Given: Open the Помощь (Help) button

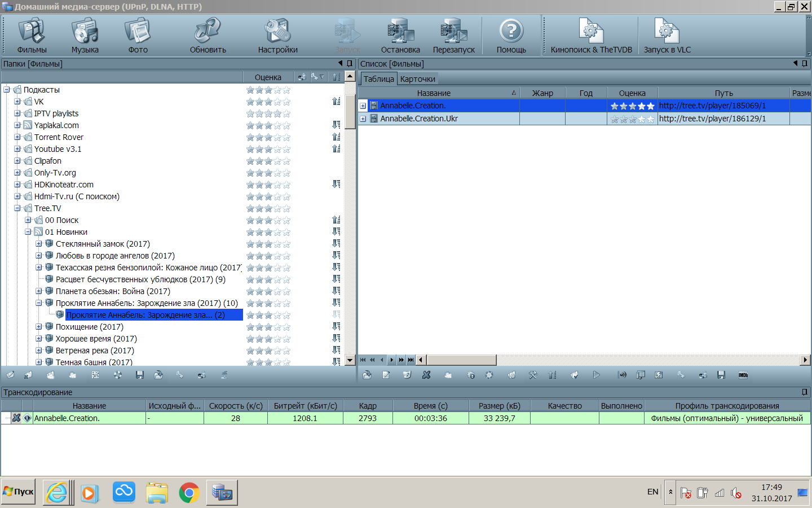Looking at the screenshot, I should pos(511,36).
